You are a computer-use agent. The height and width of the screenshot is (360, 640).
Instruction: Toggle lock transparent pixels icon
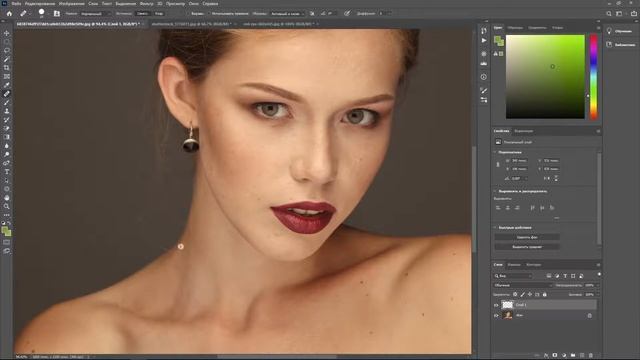[x=515, y=294]
